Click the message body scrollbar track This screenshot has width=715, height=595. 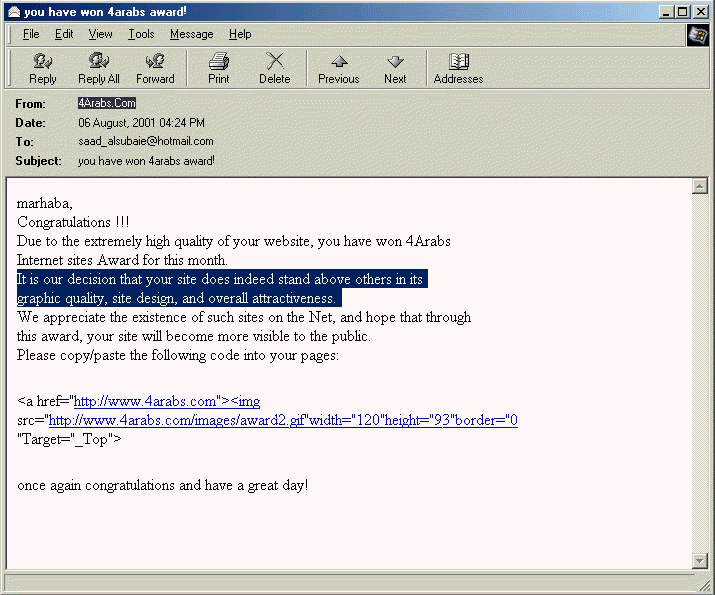[699, 374]
